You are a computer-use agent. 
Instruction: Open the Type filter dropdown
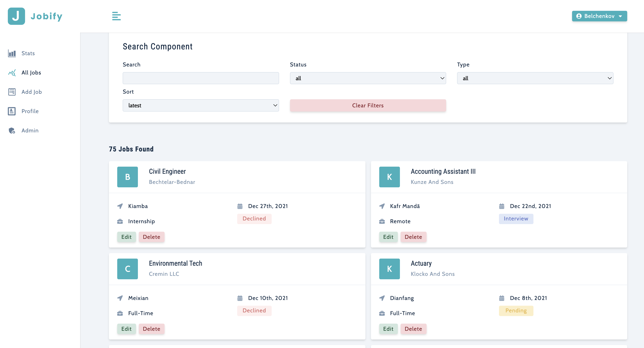coord(535,78)
